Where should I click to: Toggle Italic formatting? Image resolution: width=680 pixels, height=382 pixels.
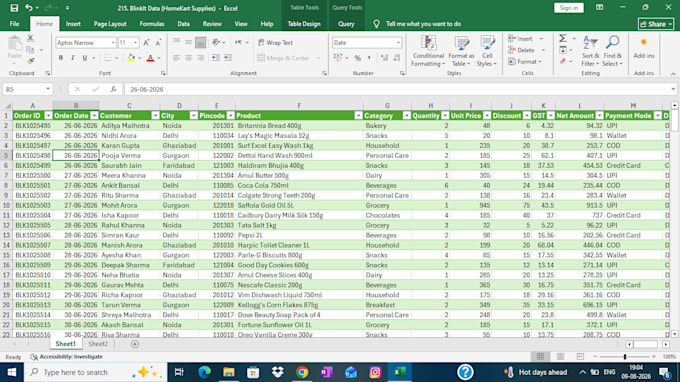tap(72, 58)
